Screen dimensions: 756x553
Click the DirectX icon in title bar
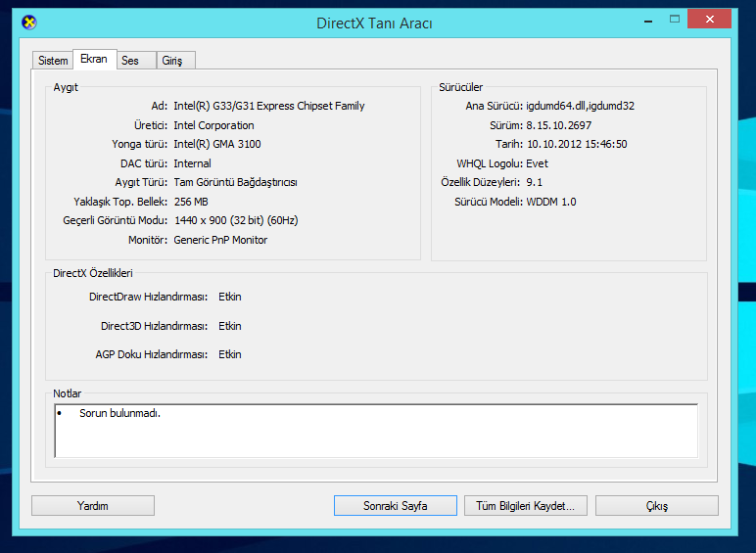coord(29,23)
